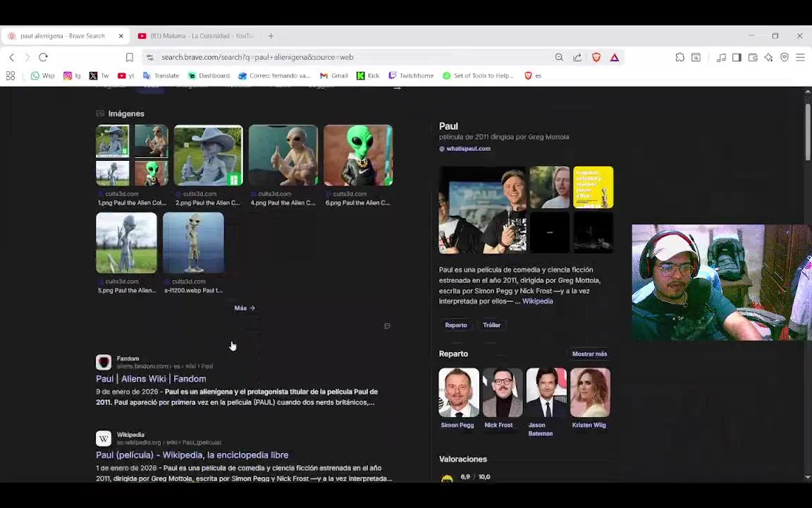Open Simon Pegg cast card

pyautogui.click(x=458, y=398)
